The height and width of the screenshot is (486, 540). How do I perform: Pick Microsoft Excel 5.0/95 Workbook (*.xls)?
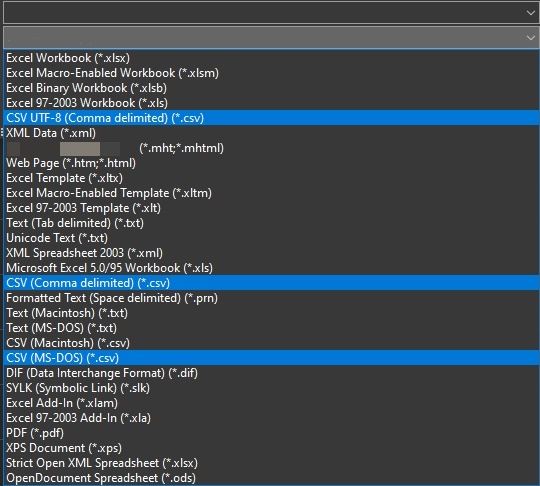pos(271,268)
